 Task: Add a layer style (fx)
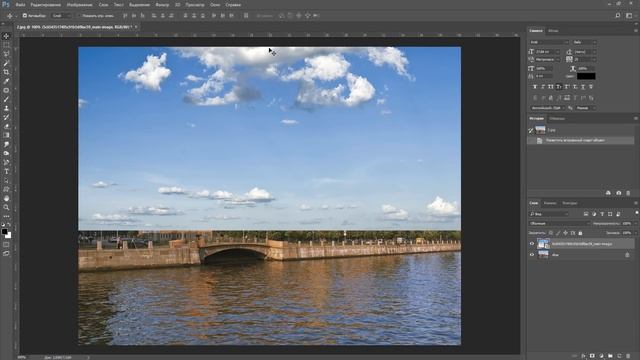(x=583, y=356)
